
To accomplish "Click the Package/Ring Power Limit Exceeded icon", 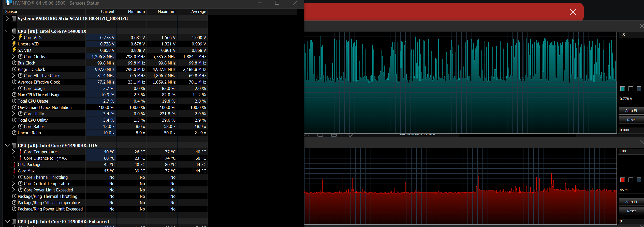I will coord(14,209).
